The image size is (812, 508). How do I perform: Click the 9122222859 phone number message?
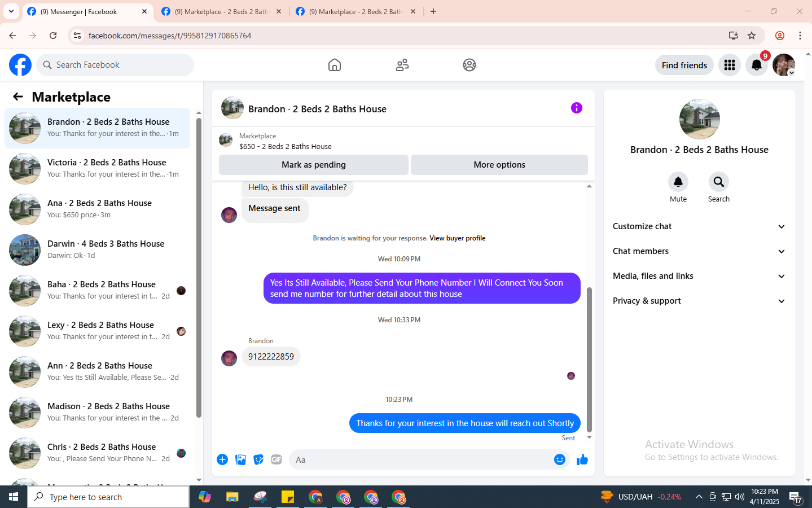[271, 357]
